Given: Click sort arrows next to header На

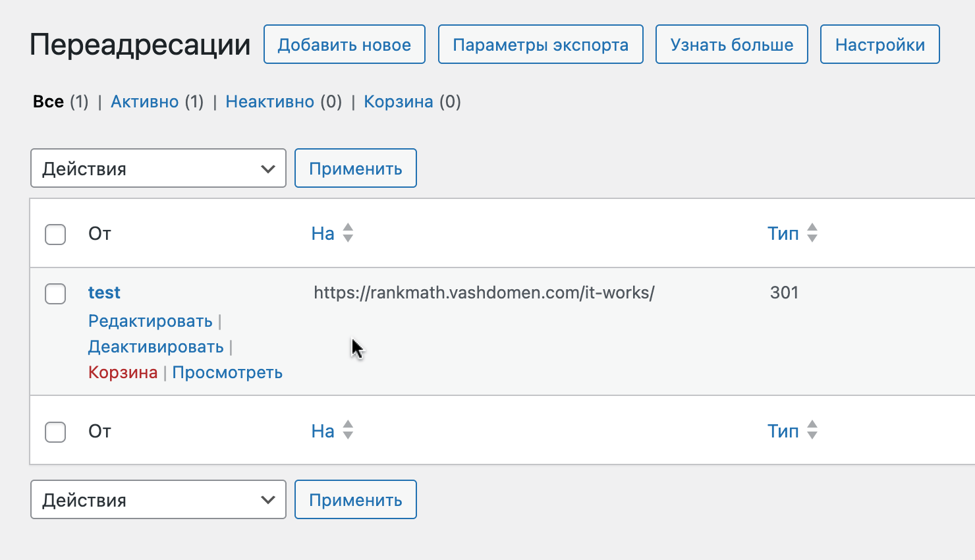Looking at the screenshot, I should [x=348, y=233].
